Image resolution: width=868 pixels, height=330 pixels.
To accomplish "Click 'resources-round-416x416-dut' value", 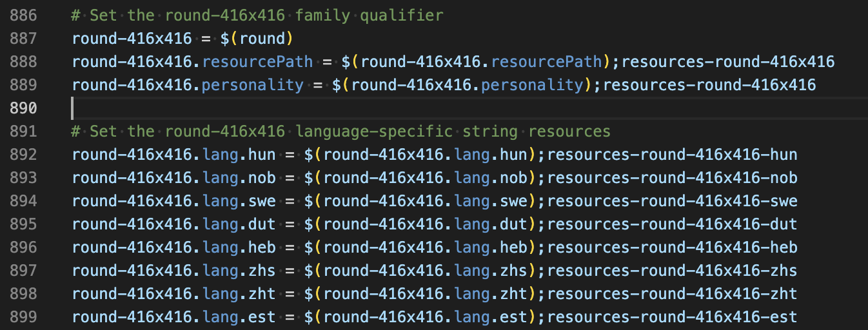I will [x=672, y=224].
